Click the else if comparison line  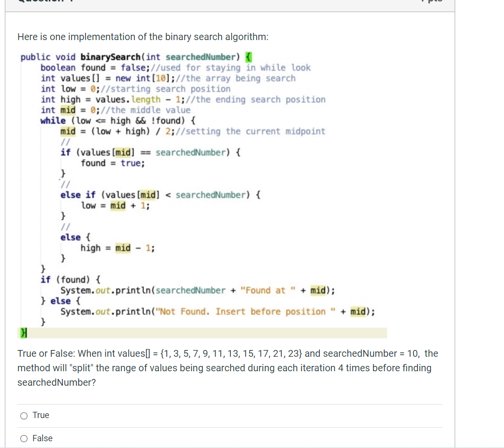[x=159, y=195]
